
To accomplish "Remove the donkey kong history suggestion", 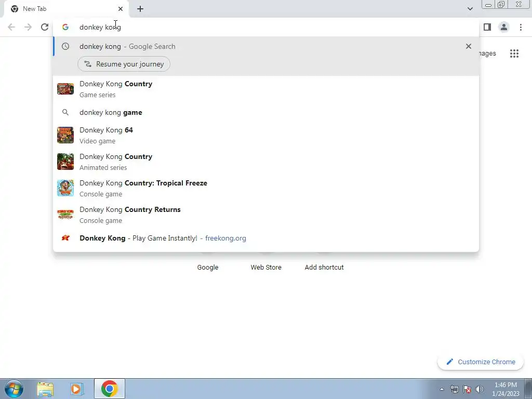I will pyautogui.click(x=469, y=46).
